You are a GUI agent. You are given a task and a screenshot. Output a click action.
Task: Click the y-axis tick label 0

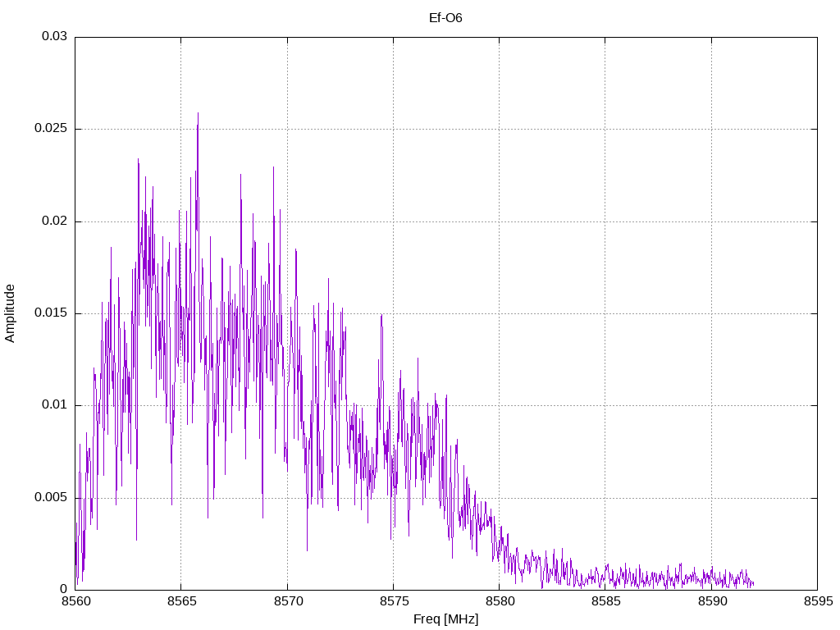[64, 589]
